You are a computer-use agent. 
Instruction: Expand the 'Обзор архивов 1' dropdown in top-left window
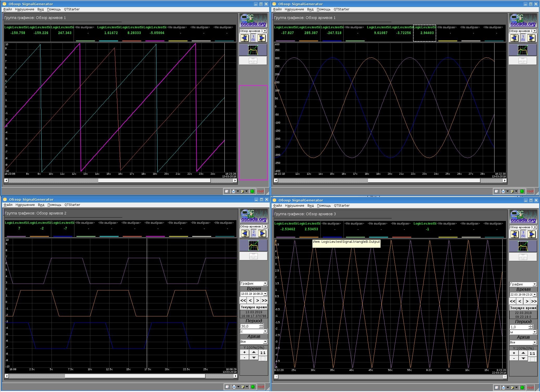coord(253,31)
